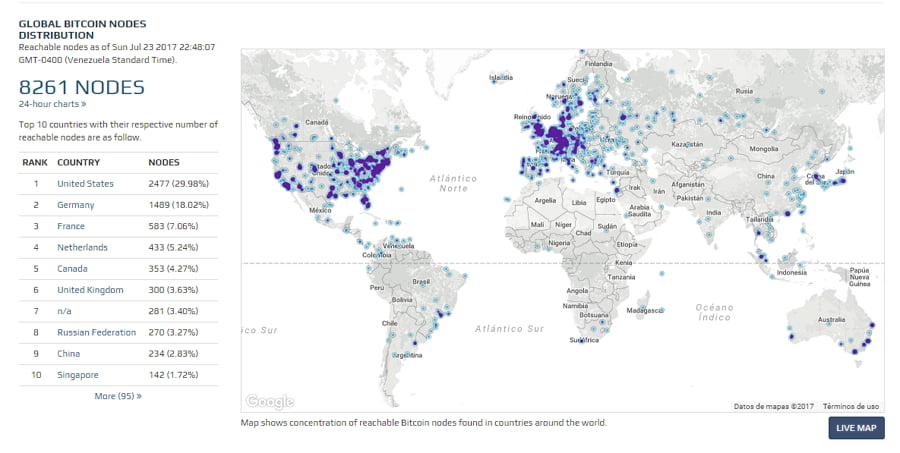Screen dimensions: 900x453
Task: Click the LIVE MAP button
Action: [x=856, y=428]
